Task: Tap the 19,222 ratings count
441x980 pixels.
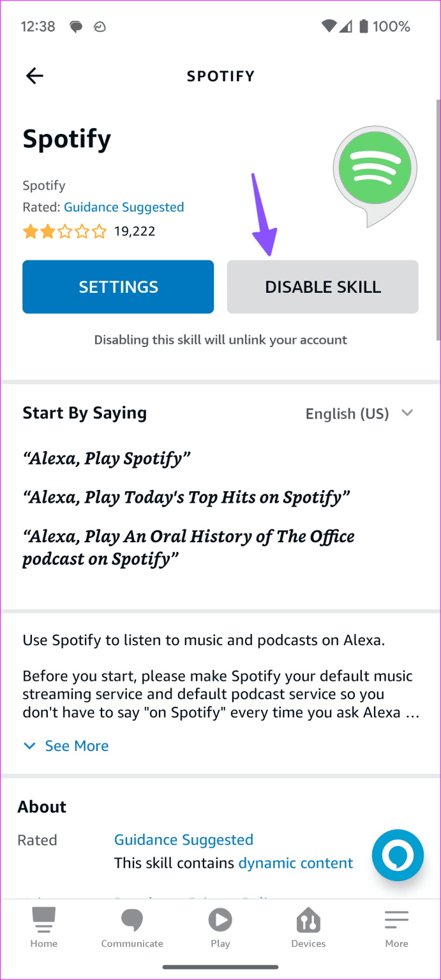Action: (x=135, y=231)
